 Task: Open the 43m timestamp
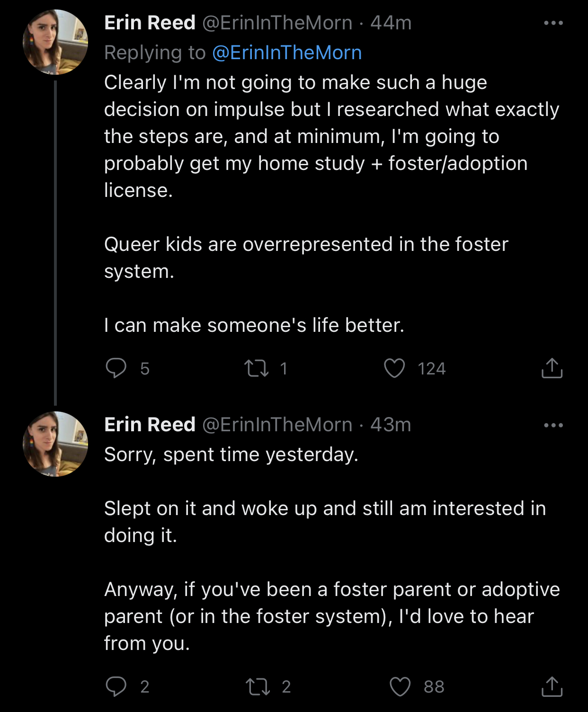[x=391, y=425]
